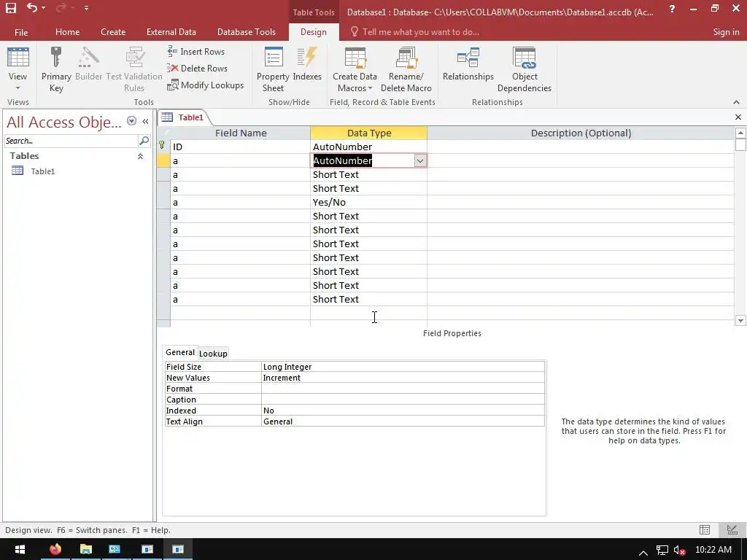The height and width of the screenshot is (560, 747).
Task: Click the muted volume tray icon
Action: [679, 551]
